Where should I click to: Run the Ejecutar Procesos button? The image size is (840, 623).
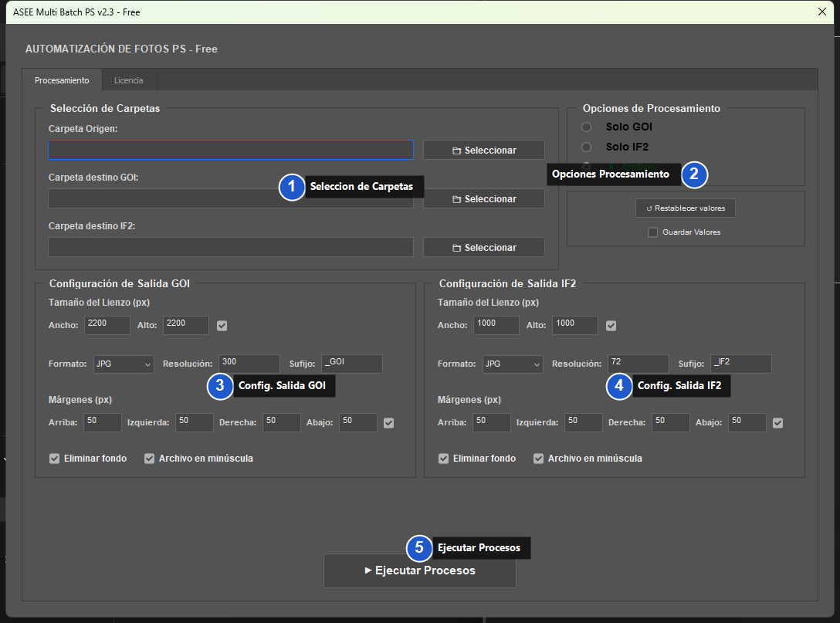[x=420, y=571]
